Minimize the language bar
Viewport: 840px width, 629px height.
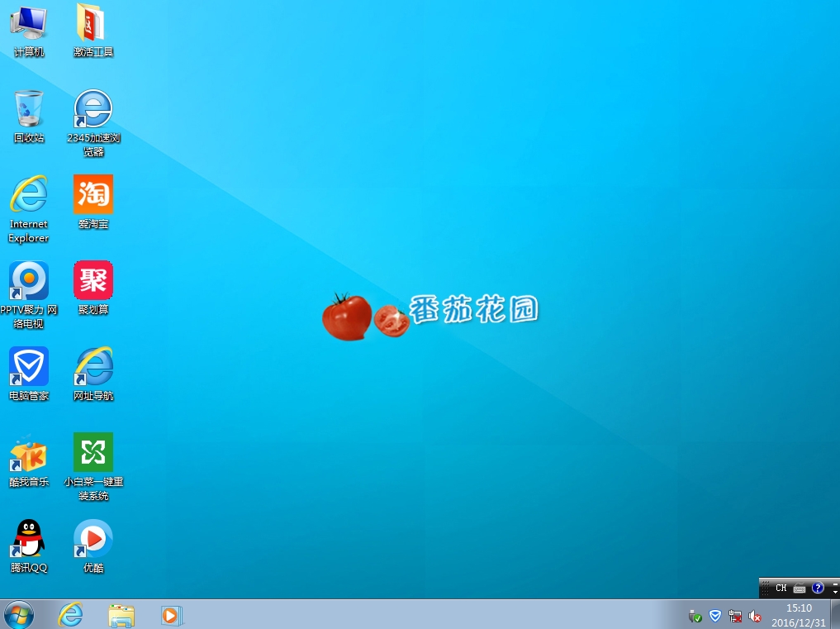coord(836,583)
